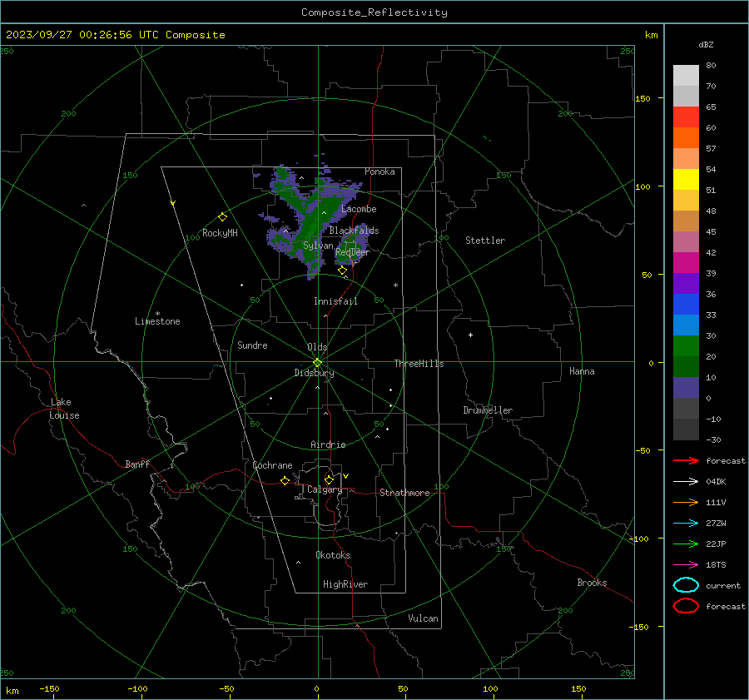The image size is (749, 700).
Task: Click the 54 dBZ yellow color swatch
Action: click(686, 179)
